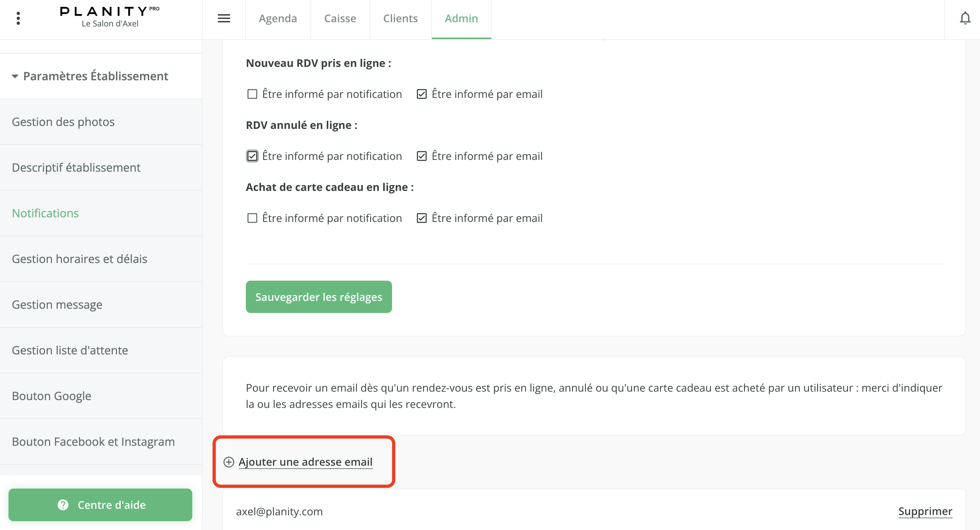Viewport: 980px width, 530px height.
Task: Enable notification for Nouveau RDV pris en ligne
Action: coord(252,94)
